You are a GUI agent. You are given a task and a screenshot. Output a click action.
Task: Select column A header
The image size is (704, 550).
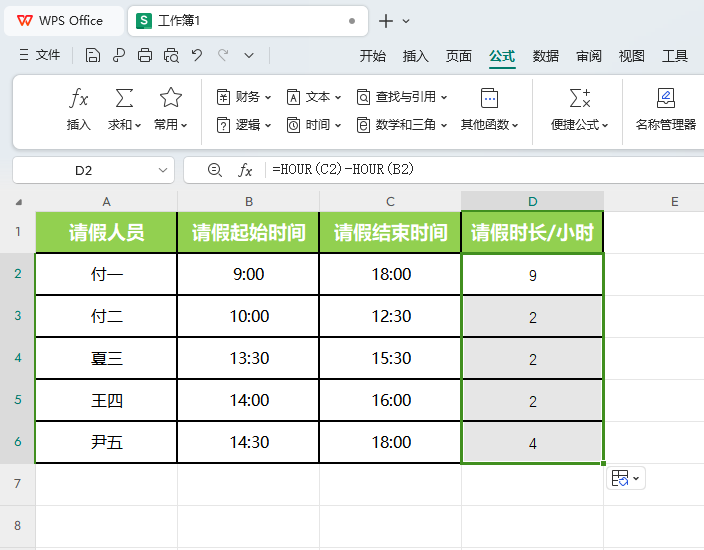[106, 202]
